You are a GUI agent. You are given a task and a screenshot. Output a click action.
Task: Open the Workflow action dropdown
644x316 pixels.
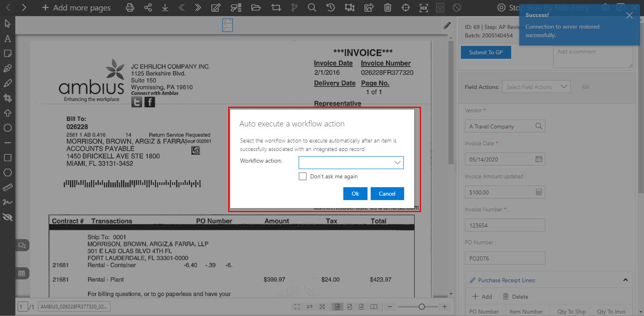pos(351,163)
